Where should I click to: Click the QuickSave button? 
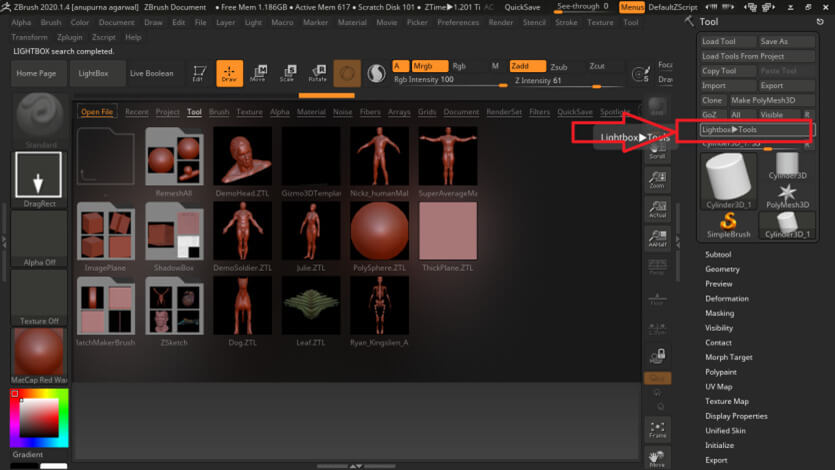[x=522, y=7]
